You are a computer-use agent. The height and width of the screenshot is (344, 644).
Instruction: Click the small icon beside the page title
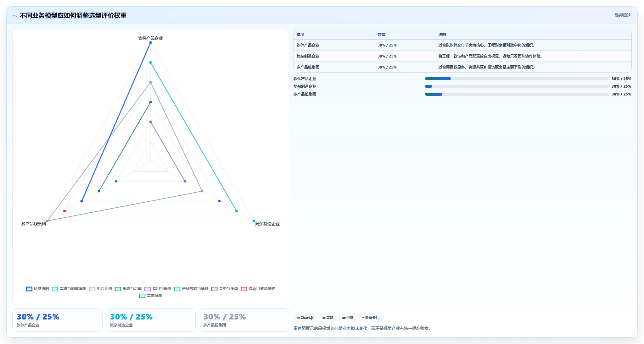coord(15,16)
